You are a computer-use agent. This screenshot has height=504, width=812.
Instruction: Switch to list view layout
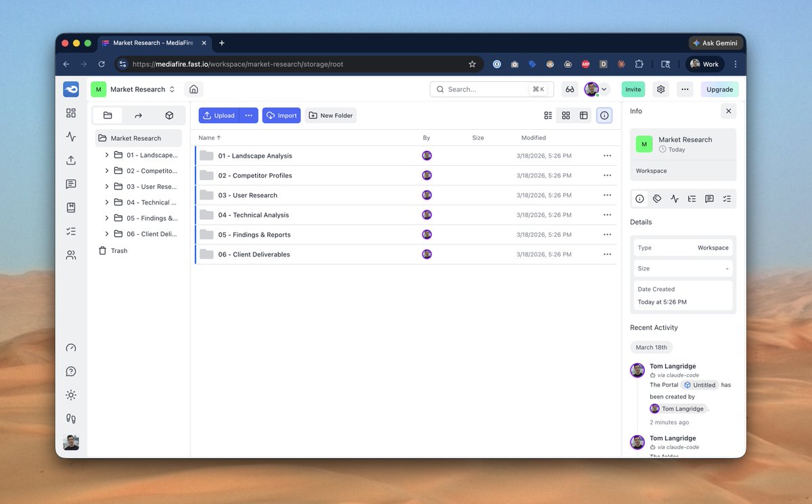pyautogui.click(x=548, y=116)
